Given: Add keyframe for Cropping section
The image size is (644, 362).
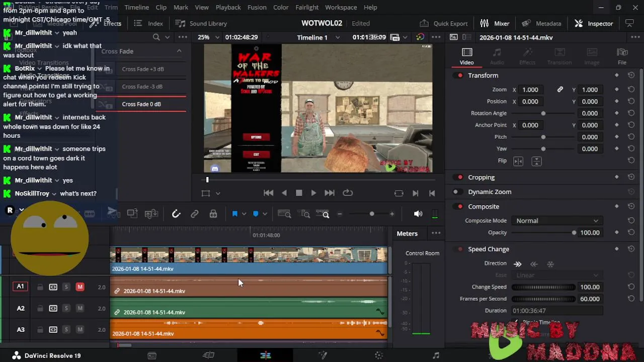Looking at the screenshot, I should pyautogui.click(x=617, y=177).
